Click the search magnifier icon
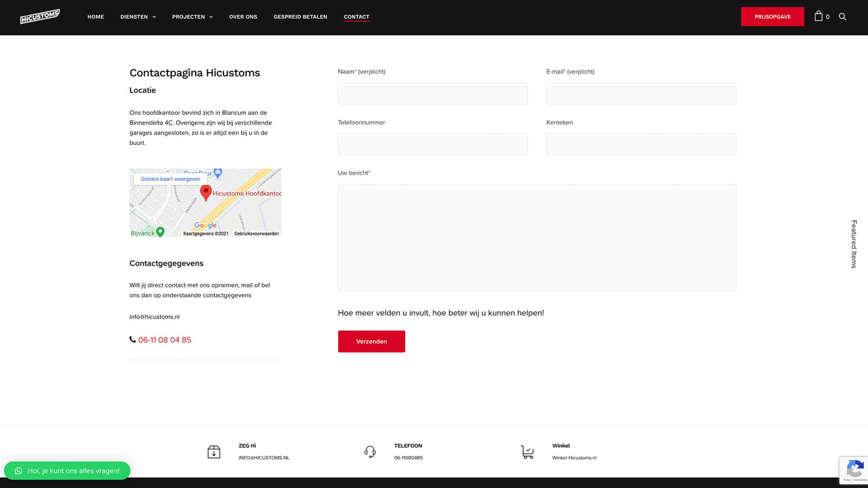This screenshot has height=488, width=868. coord(842,16)
